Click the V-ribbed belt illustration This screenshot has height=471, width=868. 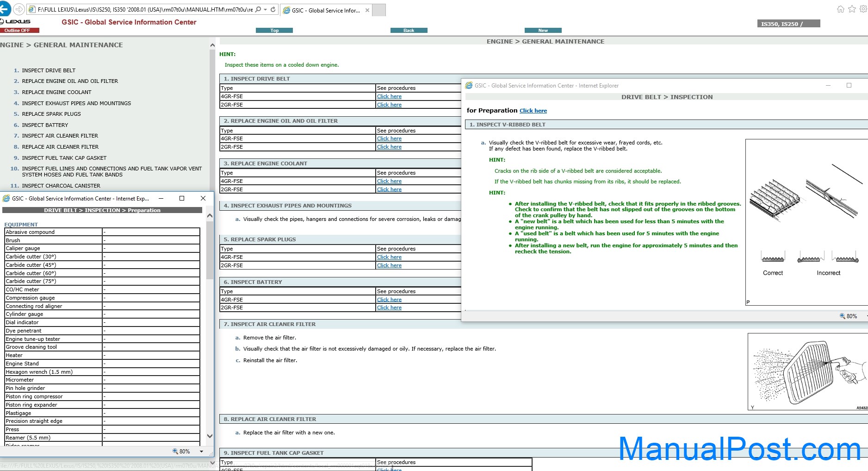click(807, 222)
